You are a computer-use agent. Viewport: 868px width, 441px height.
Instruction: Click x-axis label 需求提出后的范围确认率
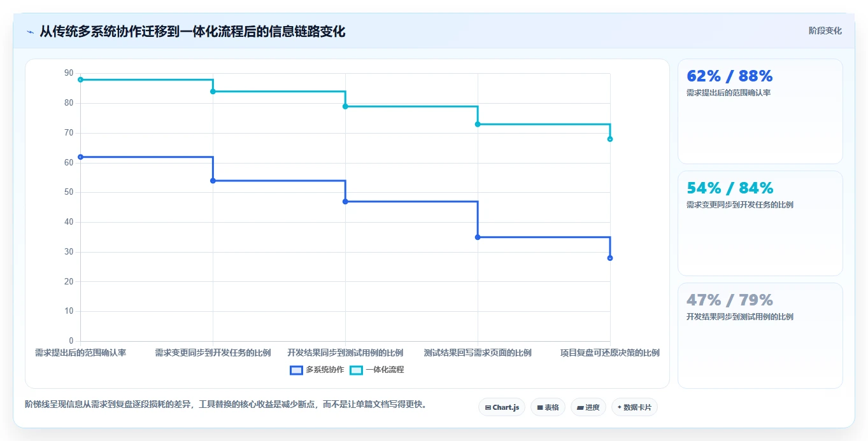coord(80,353)
